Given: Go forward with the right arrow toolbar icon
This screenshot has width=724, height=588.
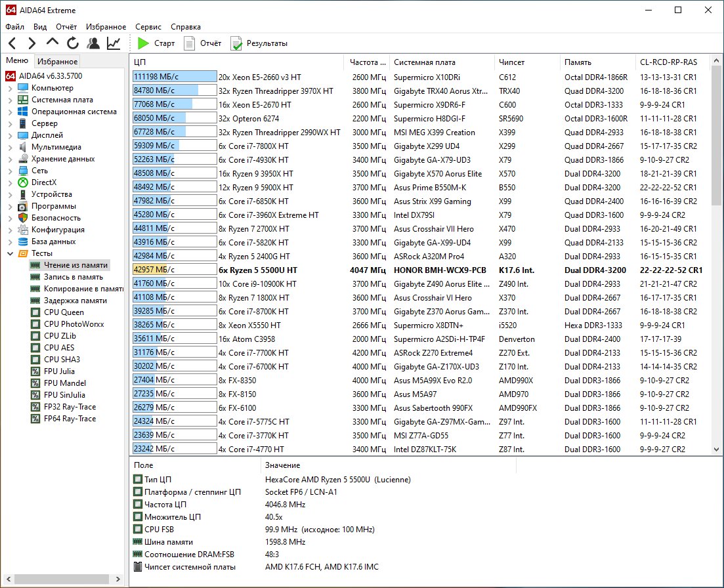Looking at the screenshot, I should 32,43.
